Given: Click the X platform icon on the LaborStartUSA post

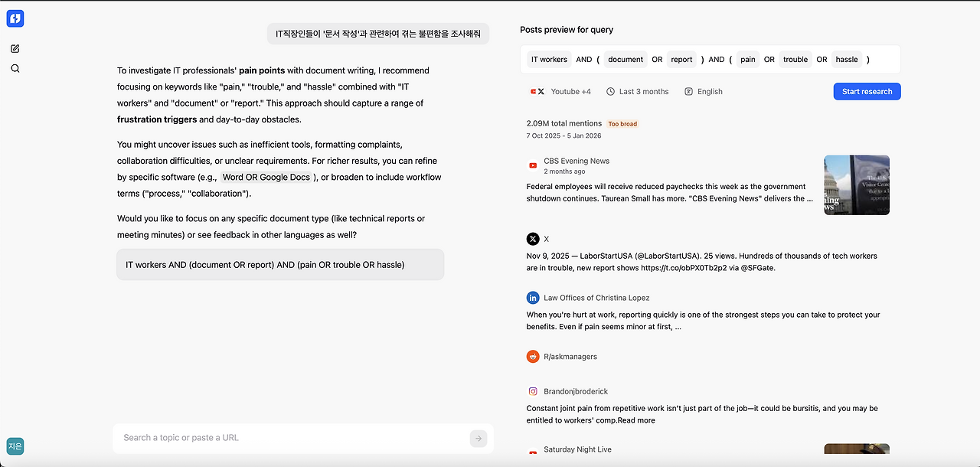Looking at the screenshot, I should click(533, 238).
